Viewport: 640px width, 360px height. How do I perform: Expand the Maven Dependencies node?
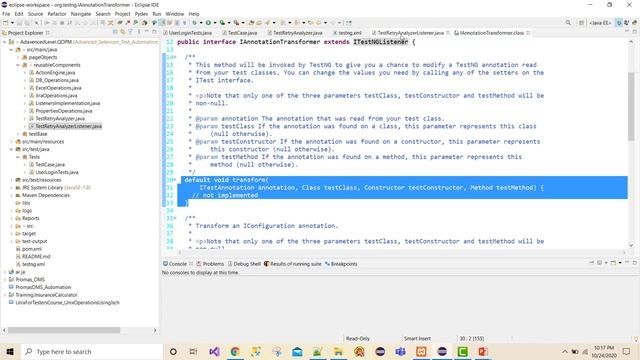pyautogui.click(x=11, y=196)
